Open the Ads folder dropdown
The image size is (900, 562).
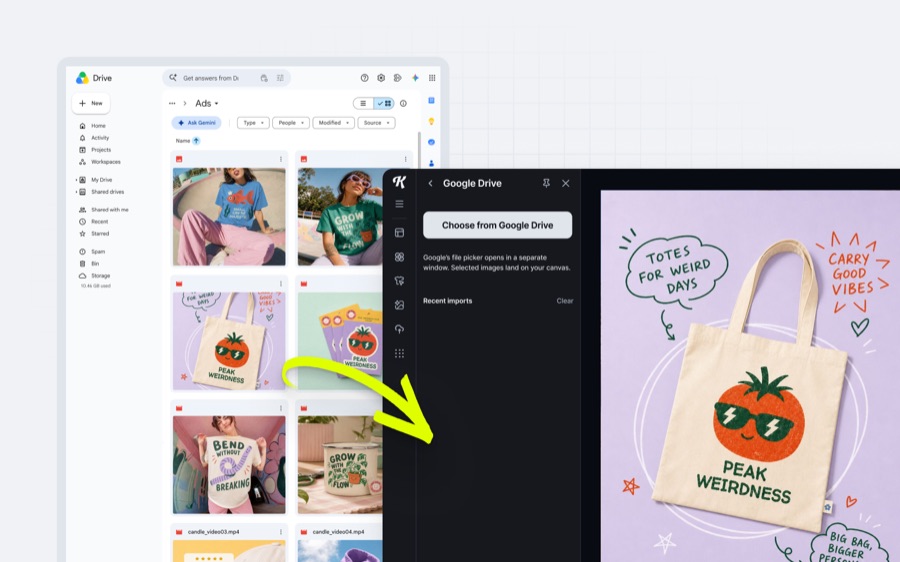207,103
